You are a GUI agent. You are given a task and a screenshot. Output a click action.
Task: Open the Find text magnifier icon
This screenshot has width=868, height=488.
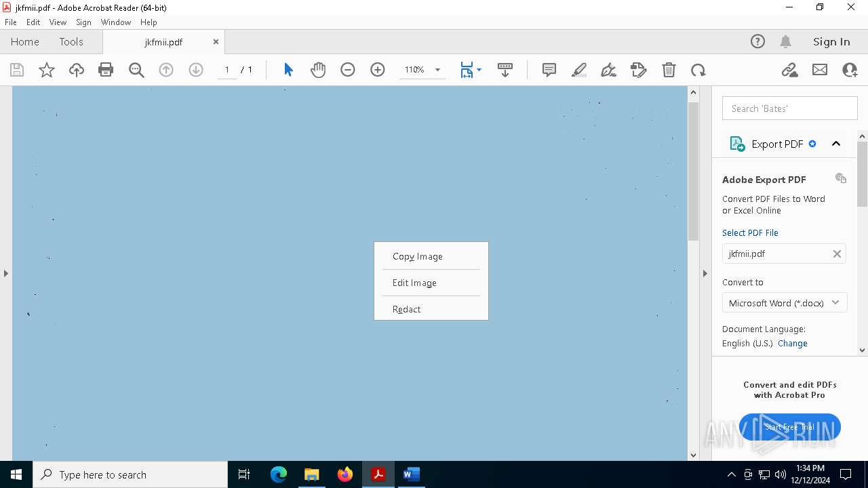(x=136, y=70)
